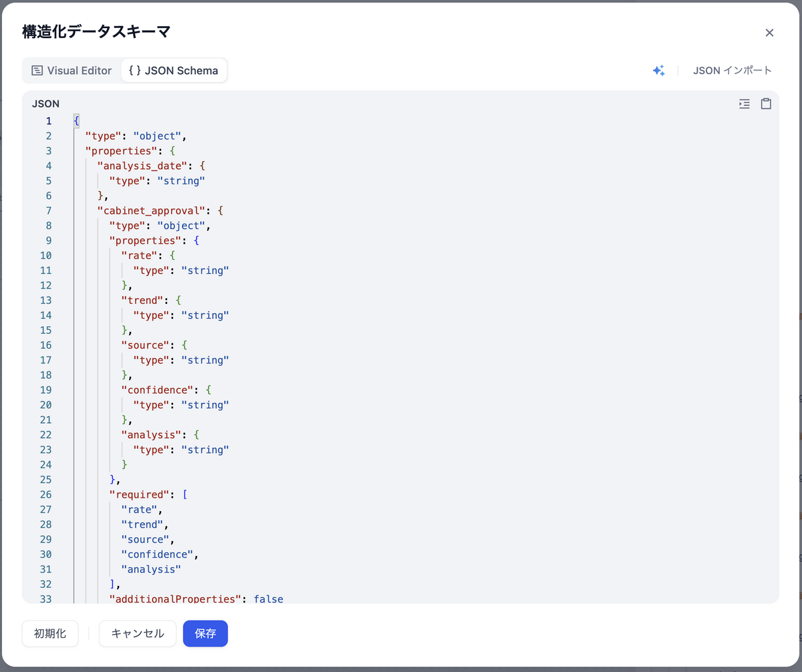The width and height of the screenshot is (802, 672).
Task: Click the AI sparkle assistant icon
Action: coord(659,70)
